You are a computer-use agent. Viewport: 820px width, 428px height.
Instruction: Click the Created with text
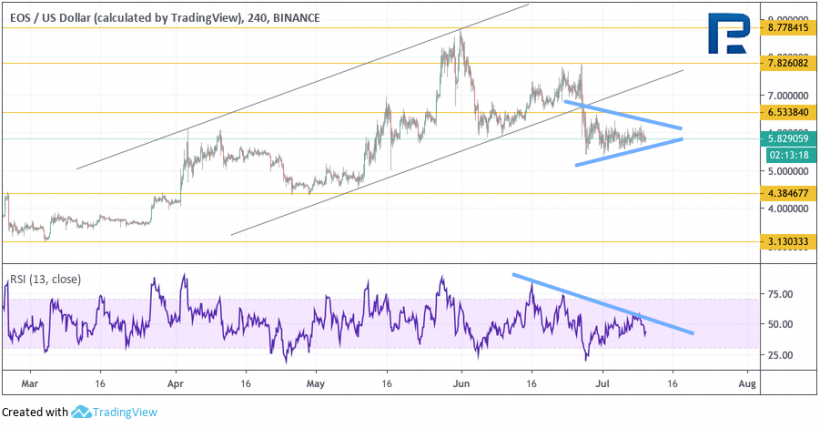(35, 412)
